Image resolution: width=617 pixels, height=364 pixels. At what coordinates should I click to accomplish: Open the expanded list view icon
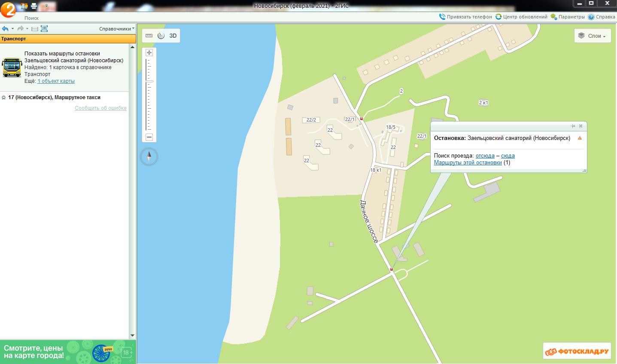[44, 29]
